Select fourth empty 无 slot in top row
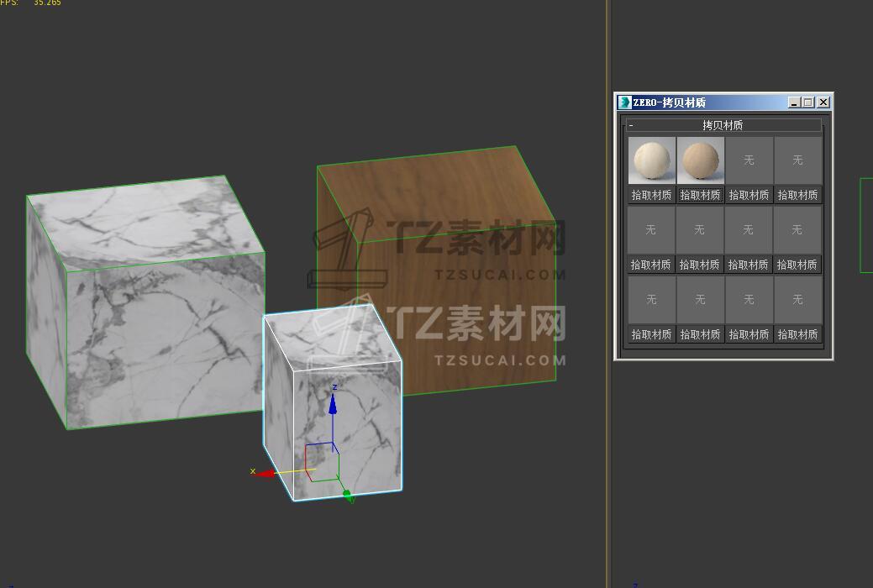The width and height of the screenshot is (873, 588). (x=798, y=160)
